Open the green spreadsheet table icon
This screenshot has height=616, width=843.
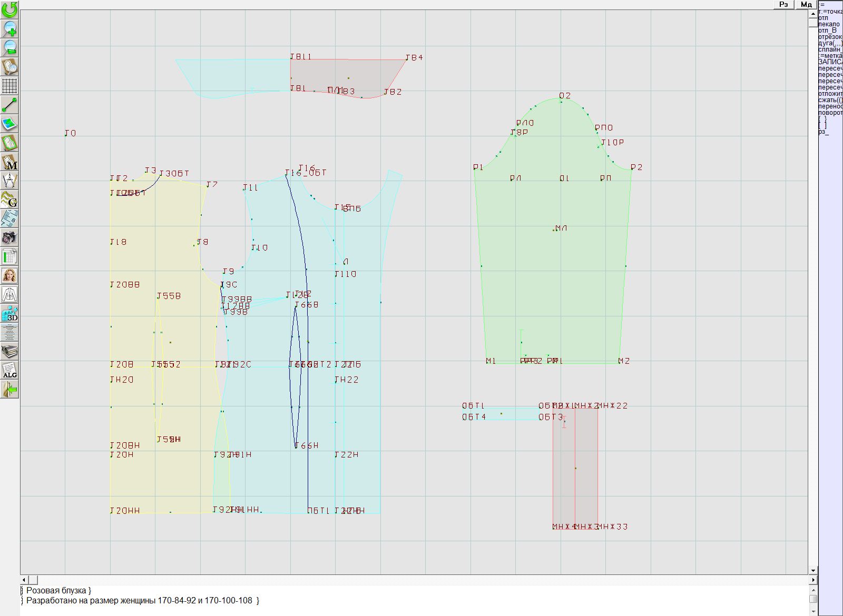[x=9, y=256]
